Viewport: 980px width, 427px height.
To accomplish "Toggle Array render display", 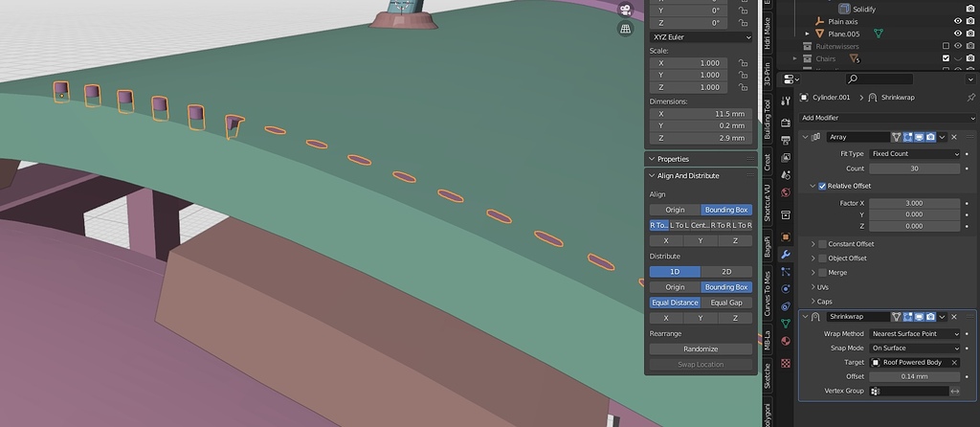I will [x=930, y=137].
